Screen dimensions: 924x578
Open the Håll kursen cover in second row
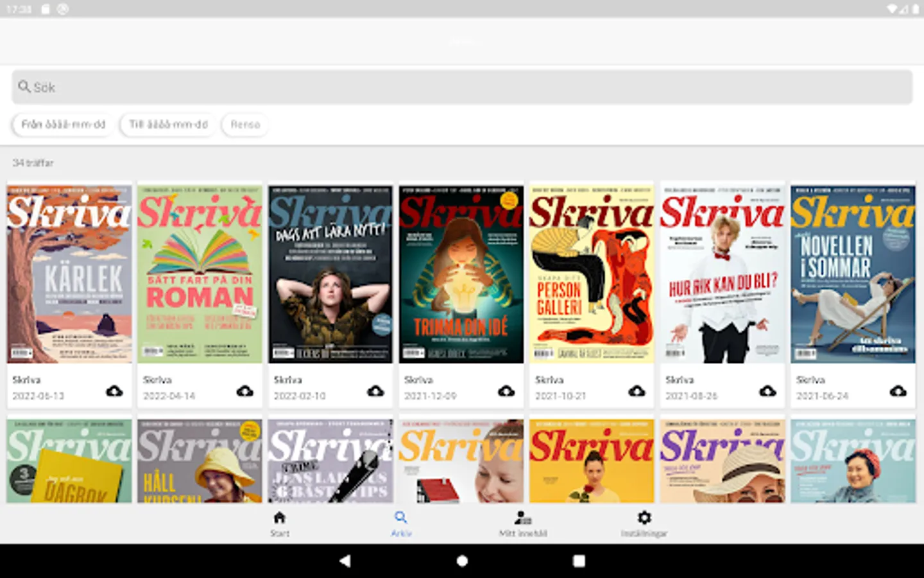200,460
